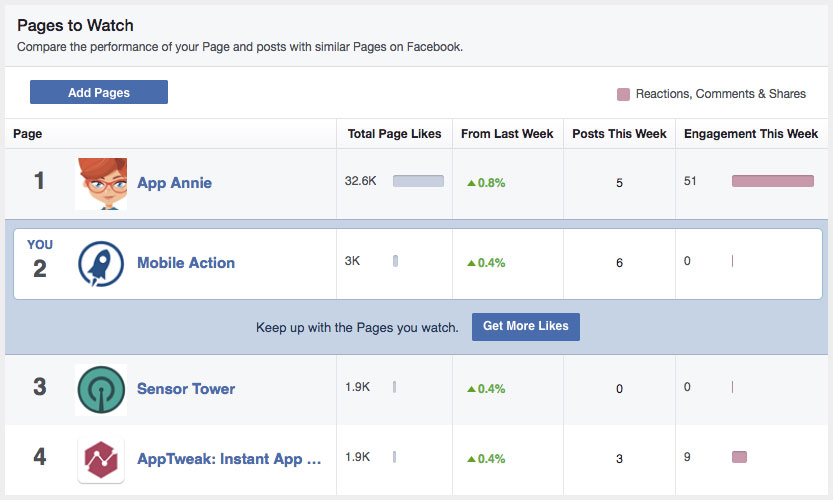833x500 pixels.
Task: Click the Pages to Watch heading
Action: [x=75, y=26]
